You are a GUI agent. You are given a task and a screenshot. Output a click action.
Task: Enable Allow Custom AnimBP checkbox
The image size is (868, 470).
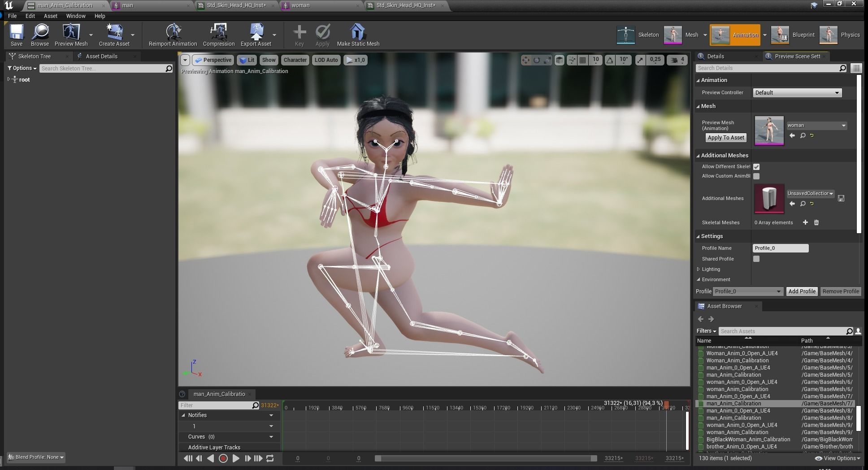click(x=756, y=176)
